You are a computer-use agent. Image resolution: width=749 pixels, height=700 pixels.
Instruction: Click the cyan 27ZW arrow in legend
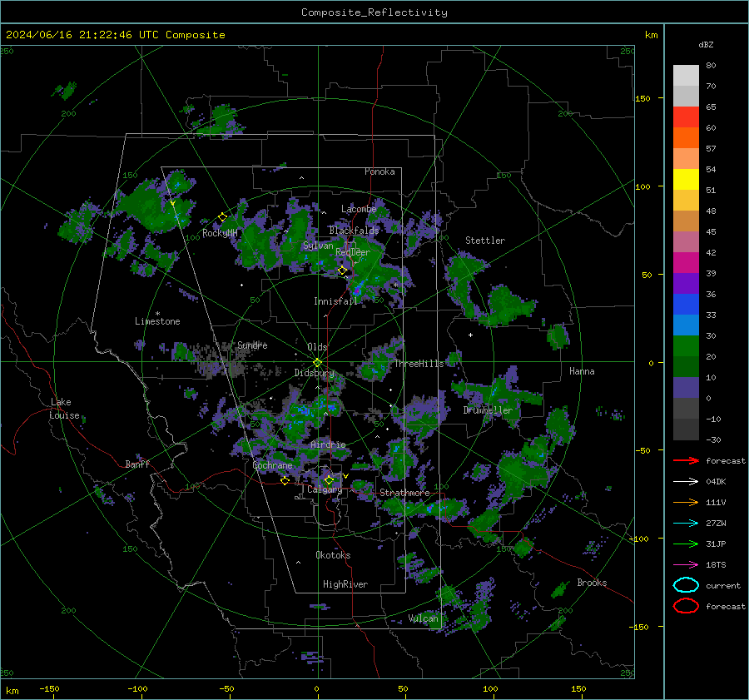(686, 524)
